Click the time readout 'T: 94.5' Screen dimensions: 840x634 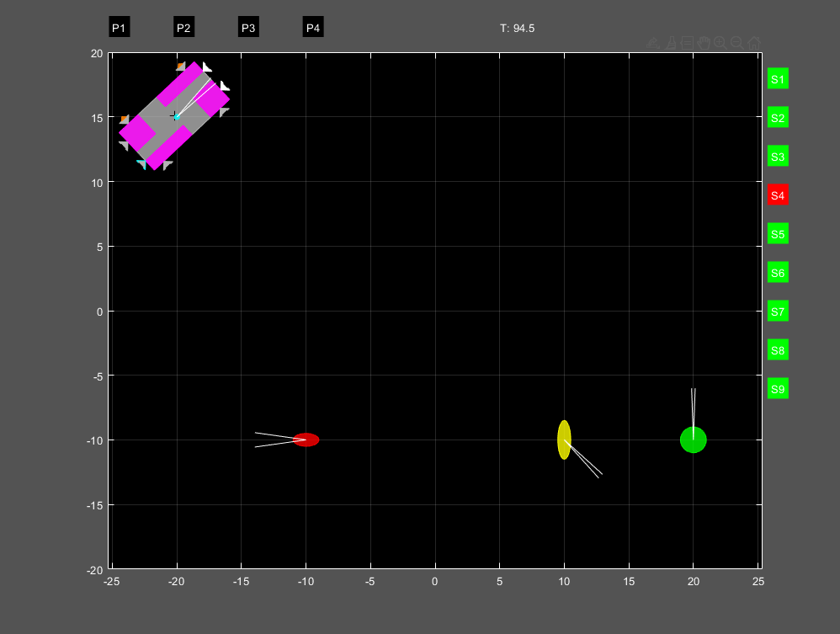click(517, 29)
